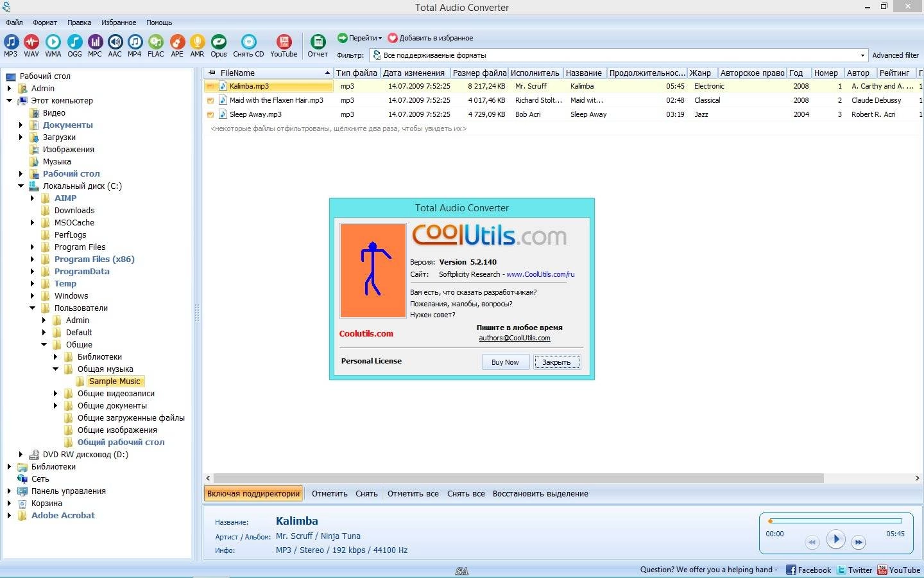The width and height of the screenshot is (924, 578).
Task: Select OGG conversion icon
Action: pyautogui.click(x=74, y=45)
